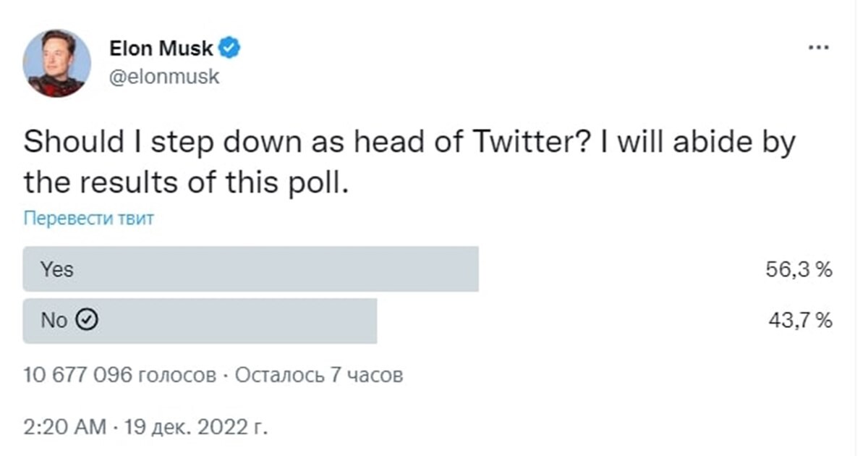Click "Перевести твит" to translate the tweet
Viewport: 868px width, 456px height.
coord(89,219)
